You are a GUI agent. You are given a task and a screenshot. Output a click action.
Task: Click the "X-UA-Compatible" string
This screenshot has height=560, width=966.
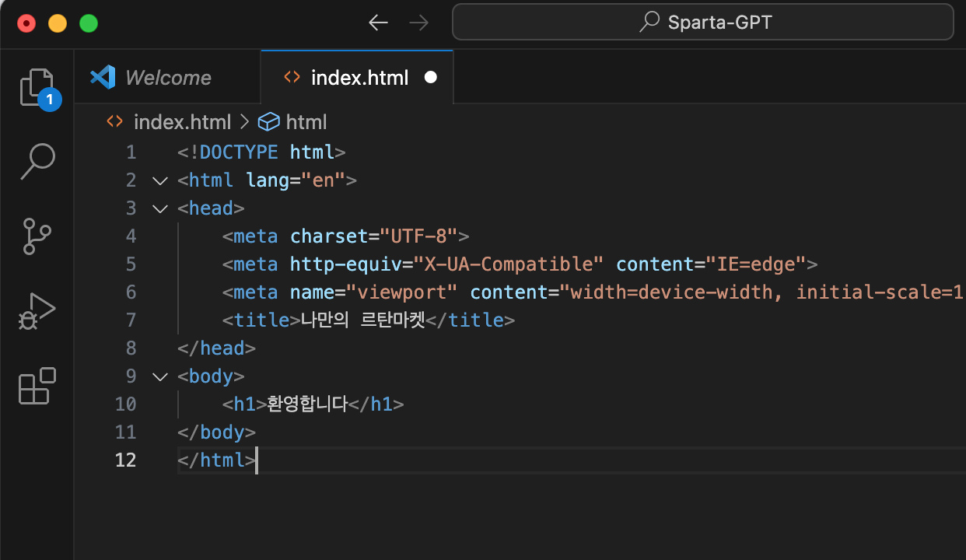(x=509, y=264)
